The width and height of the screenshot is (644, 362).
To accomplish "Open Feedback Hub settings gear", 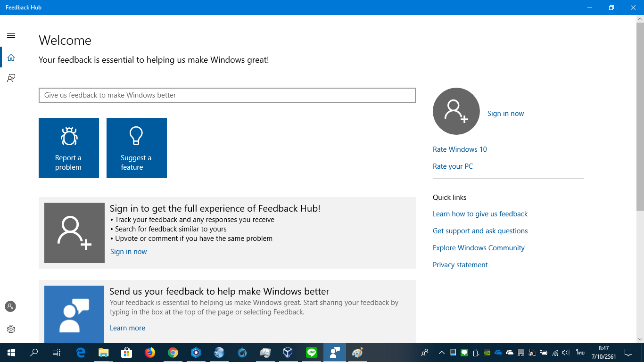I will [x=11, y=329].
